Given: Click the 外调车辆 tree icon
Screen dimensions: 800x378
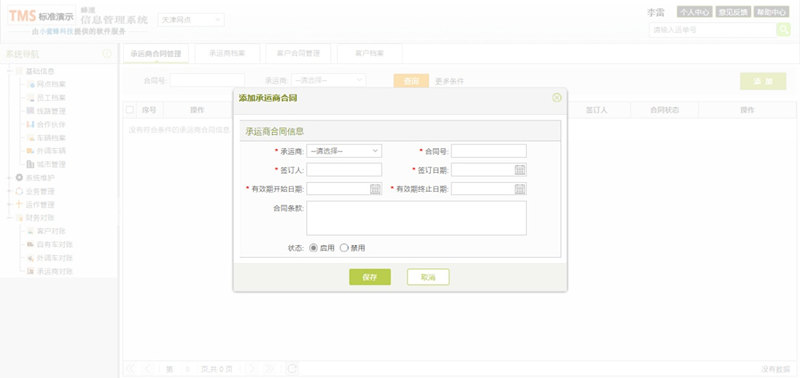Looking at the screenshot, I should coord(31,151).
